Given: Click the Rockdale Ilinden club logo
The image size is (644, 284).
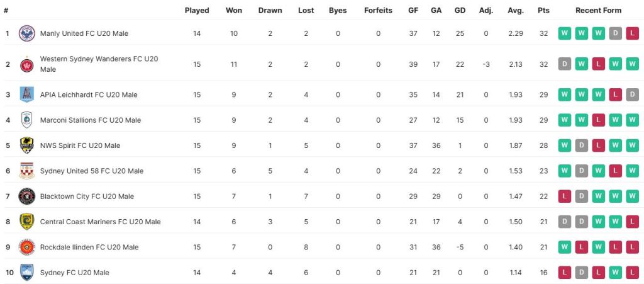Looking at the screenshot, I should [x=26, y=247].
